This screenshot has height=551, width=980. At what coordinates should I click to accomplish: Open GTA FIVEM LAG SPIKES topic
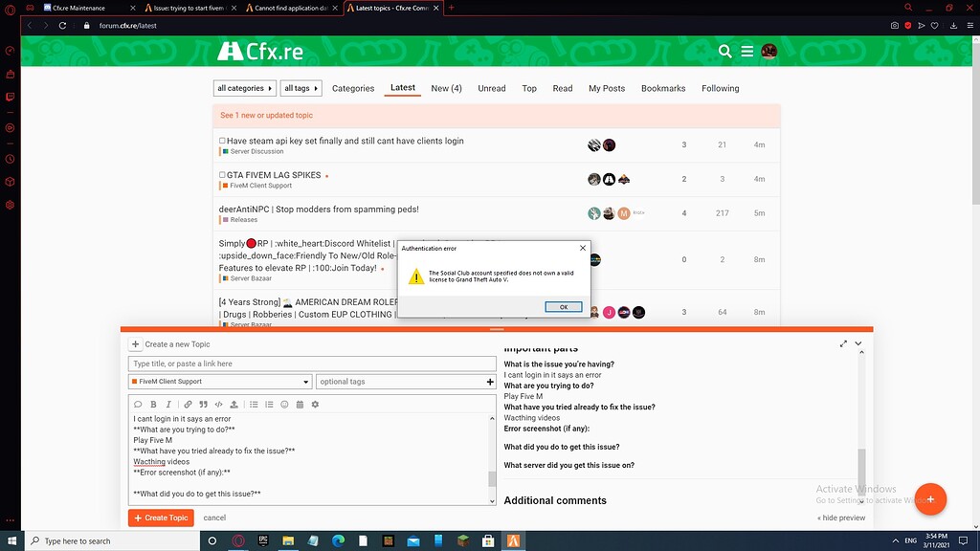coord(274,175)
